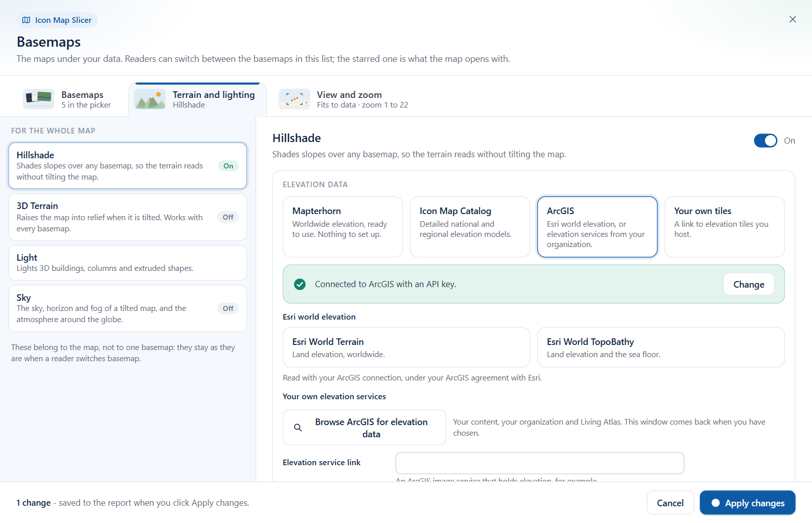
Task: Click the Terrain and lighting mountain icon
Action: 150,99
